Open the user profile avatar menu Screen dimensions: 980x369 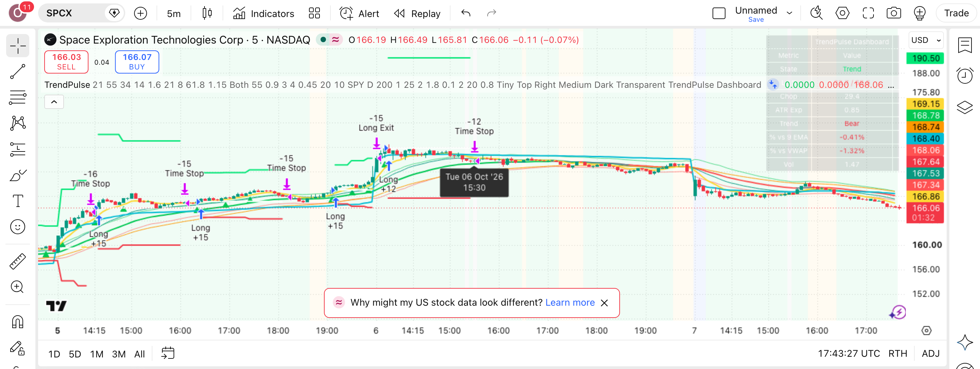(17, 13)
